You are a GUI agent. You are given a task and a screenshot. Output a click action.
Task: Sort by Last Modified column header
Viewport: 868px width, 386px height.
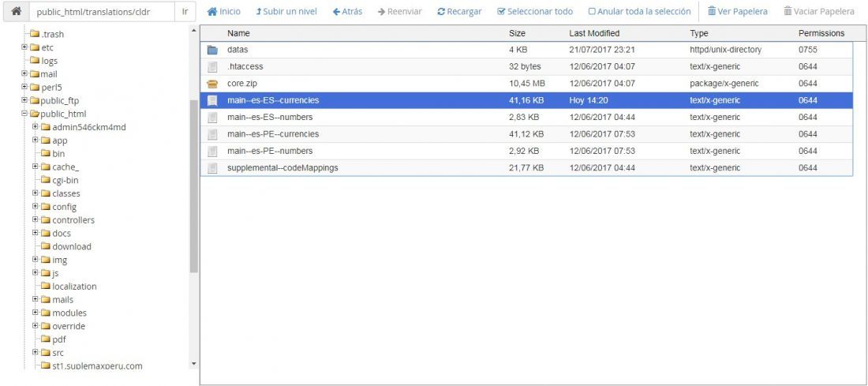pos(594,33)
